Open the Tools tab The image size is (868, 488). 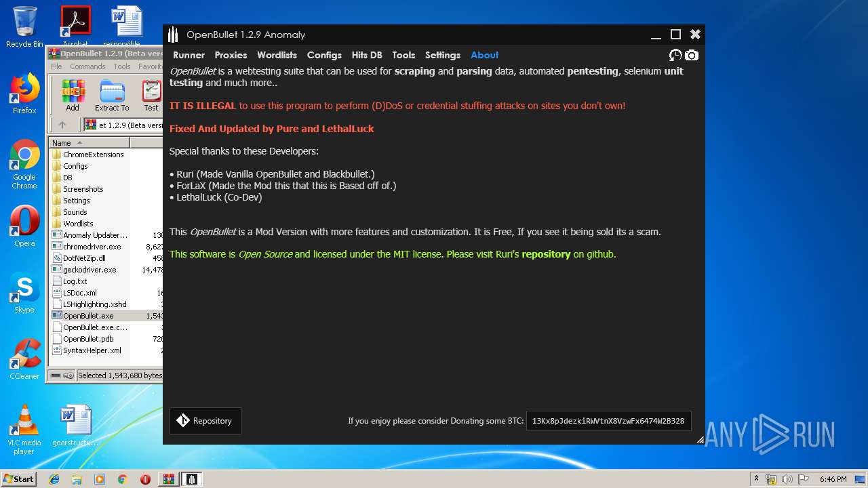tap(403, 56)
